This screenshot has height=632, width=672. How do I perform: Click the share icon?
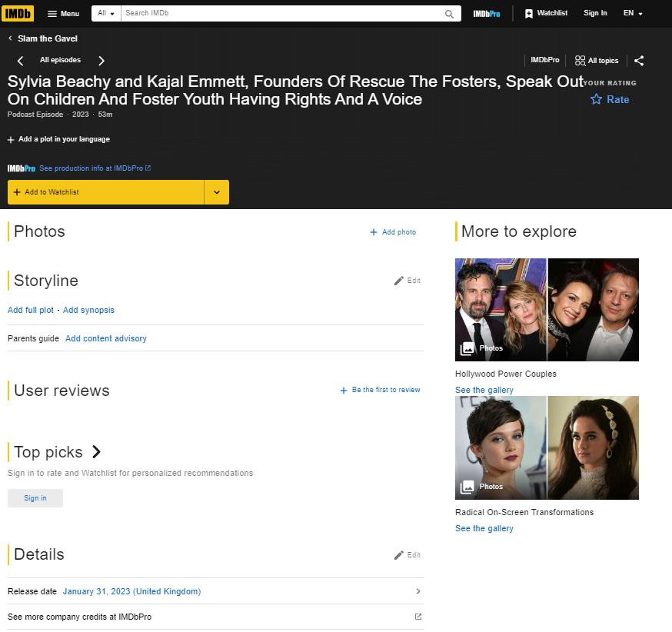pos(639,61)
